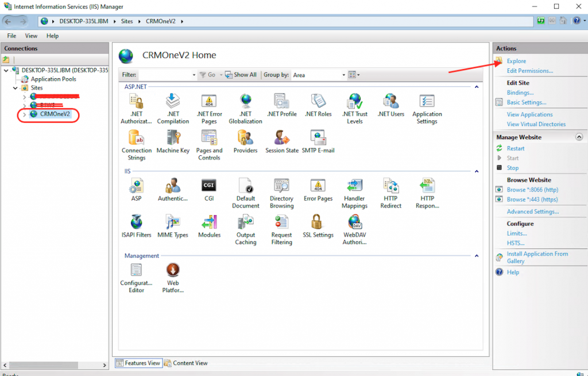This screenshot has width=588, height=376.
Task: Select Application Pools in Connections tree
Action: click(x=53, y=79)
